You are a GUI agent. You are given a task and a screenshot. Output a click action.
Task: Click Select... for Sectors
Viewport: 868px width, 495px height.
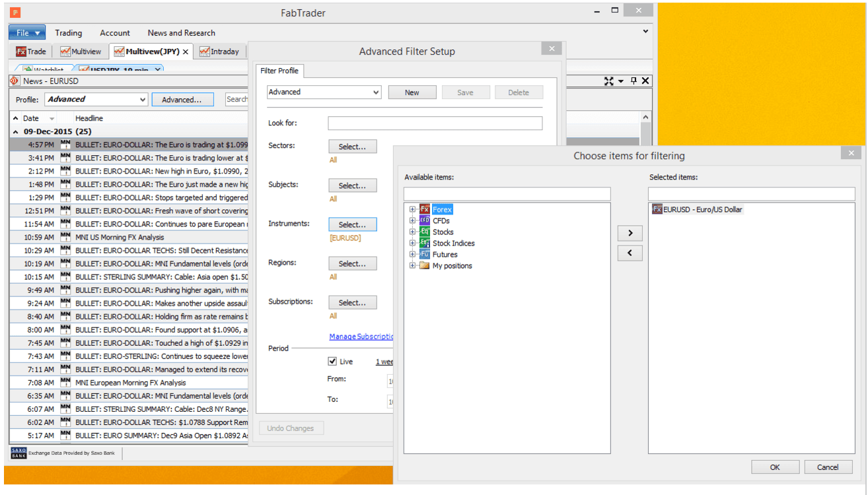[353, 147]
